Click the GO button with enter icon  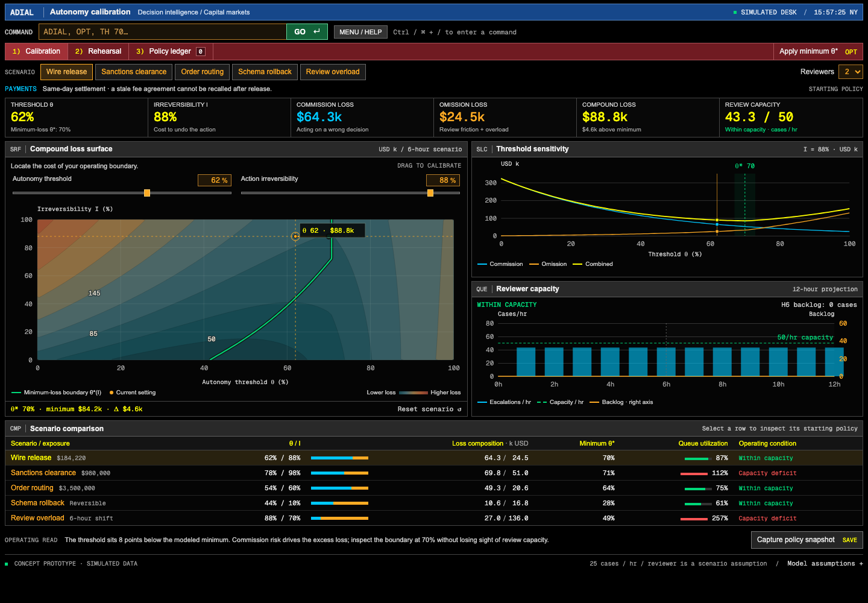pos(307,32)
